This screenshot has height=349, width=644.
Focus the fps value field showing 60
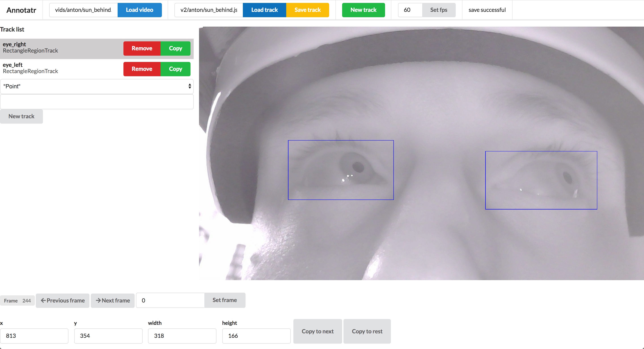(x=410, y=10)
